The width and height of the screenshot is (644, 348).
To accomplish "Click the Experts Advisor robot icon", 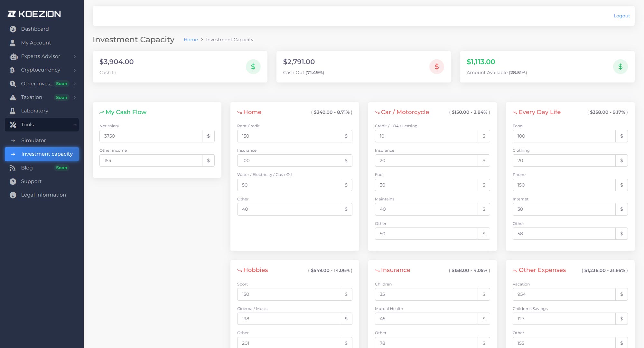I will (13, 57).
